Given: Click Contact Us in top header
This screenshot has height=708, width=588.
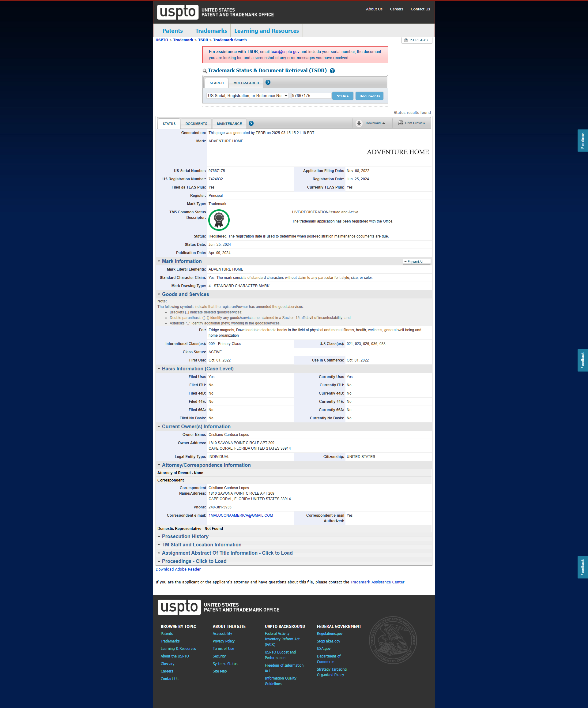Looking at the screenshot, I should [420, 9].
